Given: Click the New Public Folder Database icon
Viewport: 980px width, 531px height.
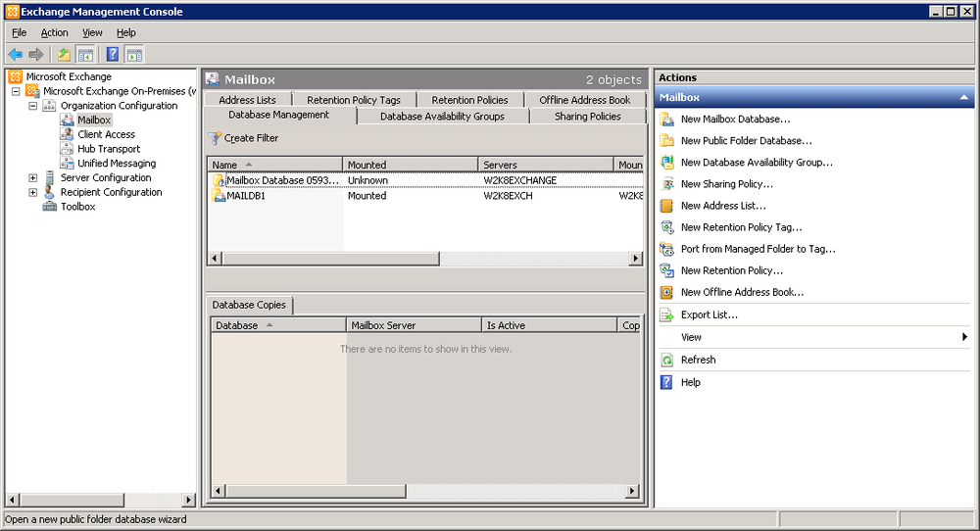Looking at the screenshot, I should click(666, 140).
